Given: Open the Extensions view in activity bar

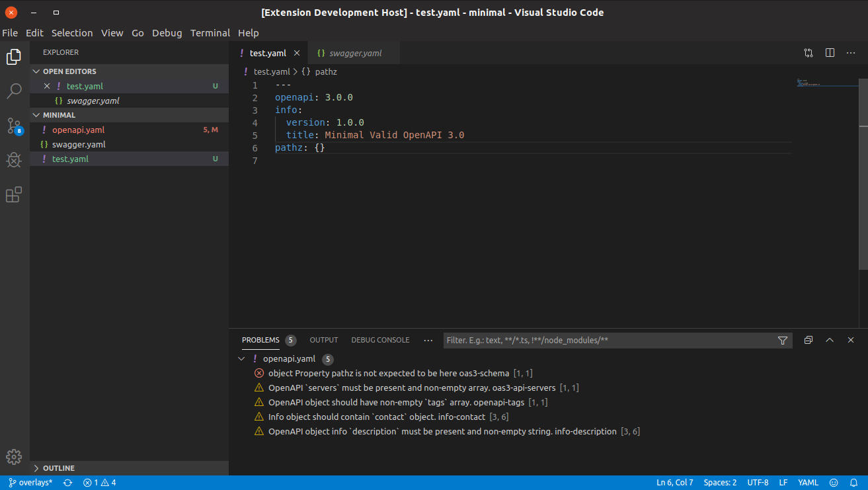Looking at the screenshot, I should click(14, 194).
